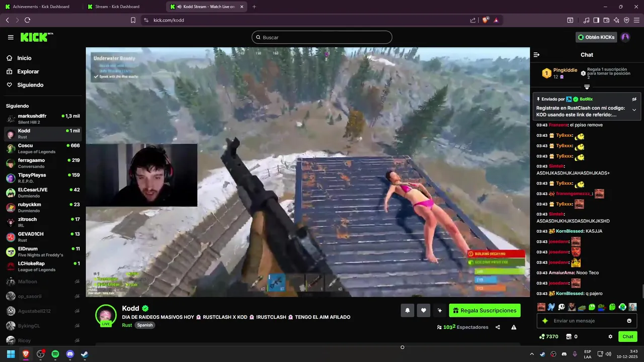Open the Windows Start menu
This screenshot has width=644, height=362.
tap(11, 354)
